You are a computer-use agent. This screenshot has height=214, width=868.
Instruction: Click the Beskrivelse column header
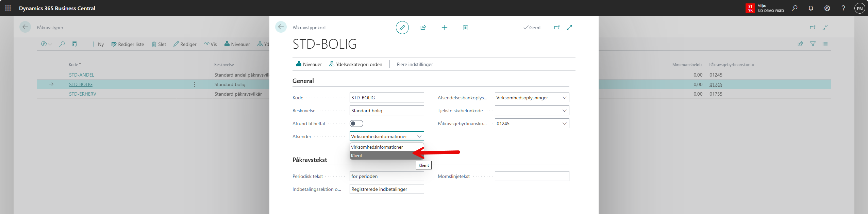tap(224, 64)
